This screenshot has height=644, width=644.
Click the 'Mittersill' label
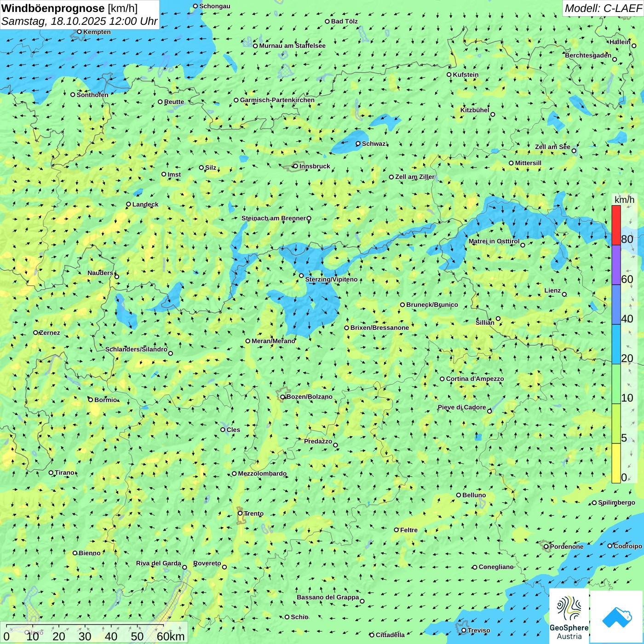click(528, 163)
